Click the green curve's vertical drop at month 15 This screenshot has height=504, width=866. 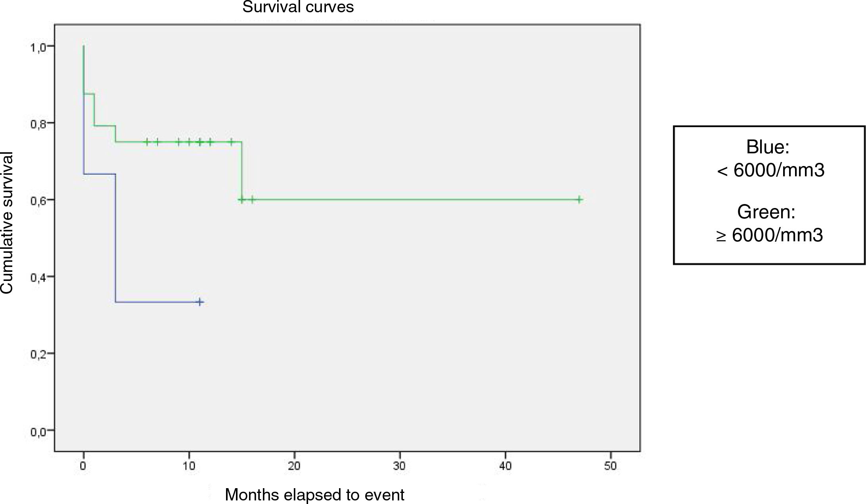pyautogui.click(x=241, y=170)
